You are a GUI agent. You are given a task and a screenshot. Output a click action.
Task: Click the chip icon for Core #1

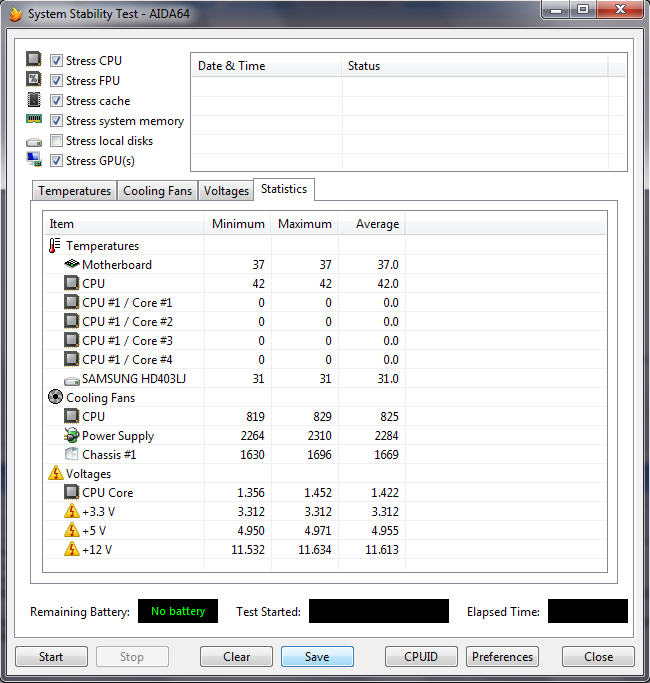(x=71, y=302)
